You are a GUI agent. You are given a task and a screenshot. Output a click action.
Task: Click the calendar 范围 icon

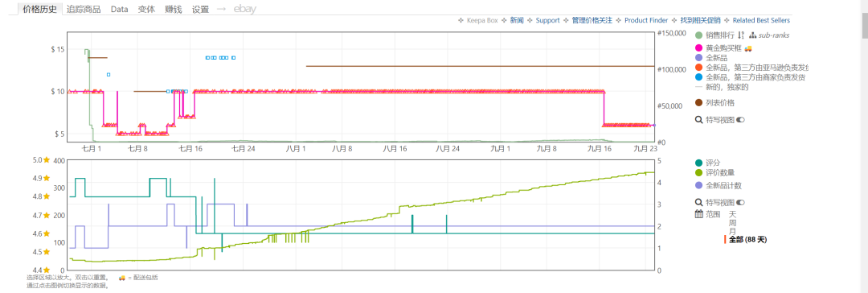[x=698, y=213]
